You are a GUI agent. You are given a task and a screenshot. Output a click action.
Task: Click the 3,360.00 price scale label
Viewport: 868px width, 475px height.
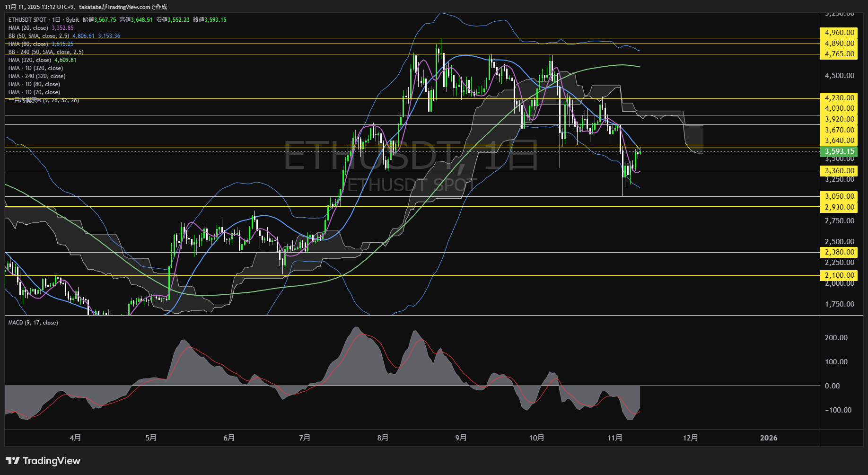point(839,171)
